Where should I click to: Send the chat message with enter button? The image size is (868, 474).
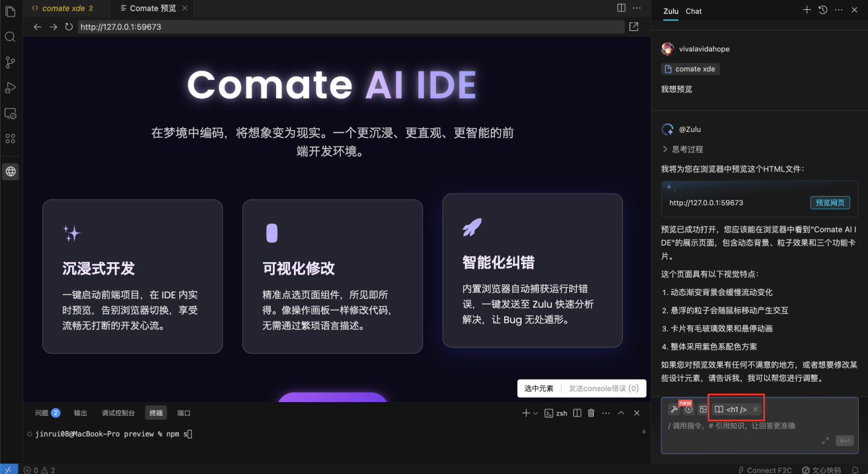pos(844,440)
